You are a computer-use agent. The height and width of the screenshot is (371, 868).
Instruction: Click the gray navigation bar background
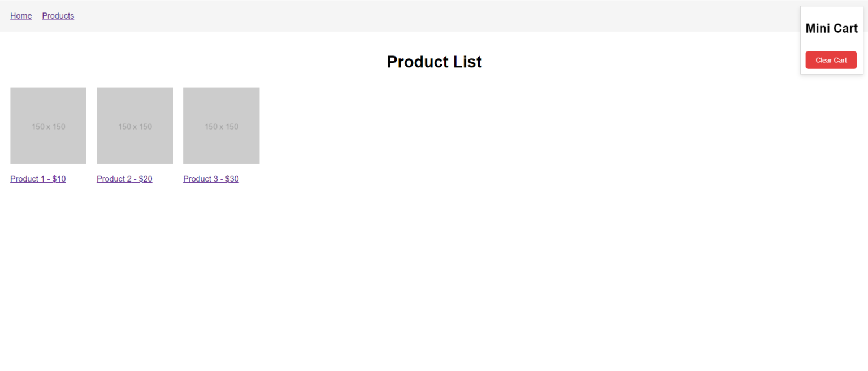point(396,16)
